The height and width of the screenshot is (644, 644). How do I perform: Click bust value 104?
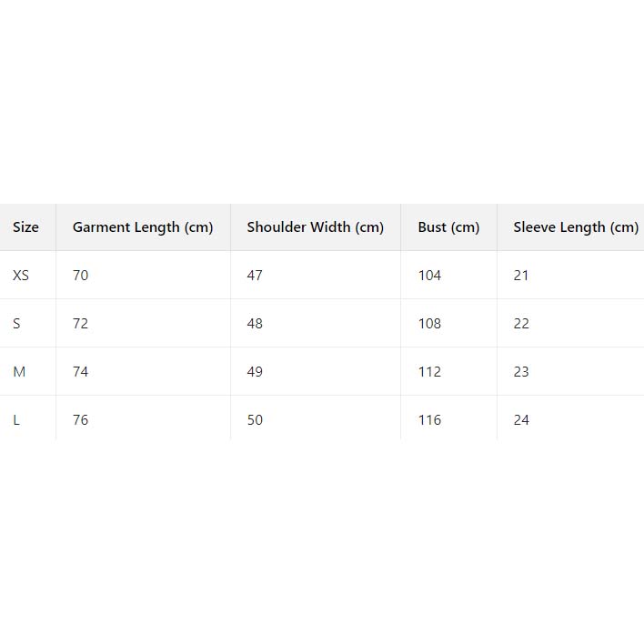(x=429, y=276)
